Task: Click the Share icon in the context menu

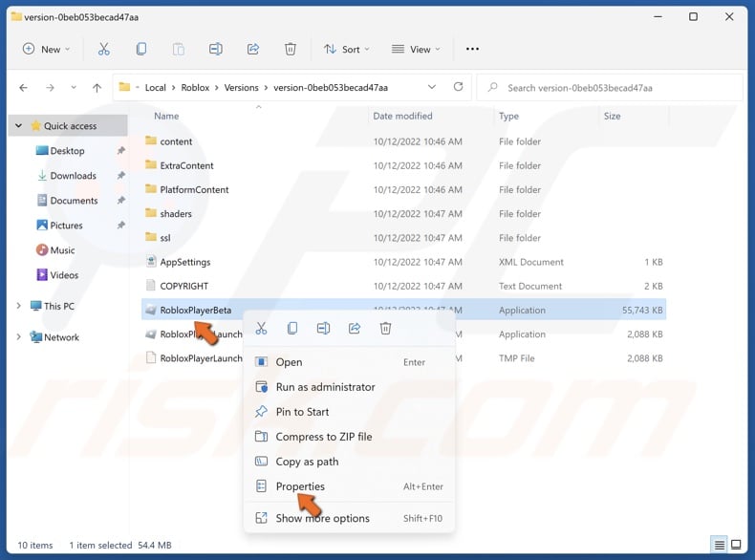Action: click(x=355, y=329)
